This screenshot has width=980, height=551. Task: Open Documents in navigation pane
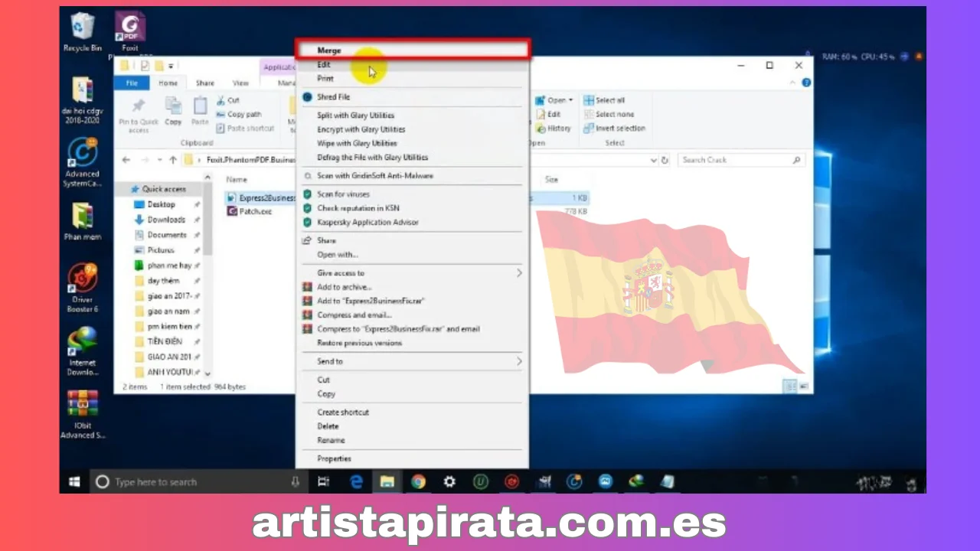161,235
